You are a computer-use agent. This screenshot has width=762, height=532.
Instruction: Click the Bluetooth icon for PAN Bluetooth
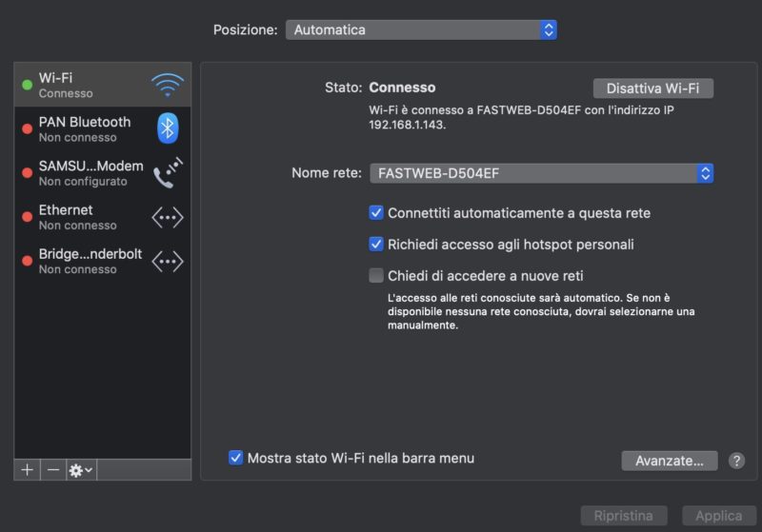(x=168, y=128)
